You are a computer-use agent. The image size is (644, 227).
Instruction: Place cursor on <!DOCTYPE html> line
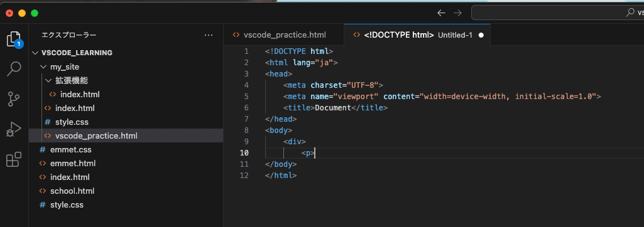pos(299,51)
